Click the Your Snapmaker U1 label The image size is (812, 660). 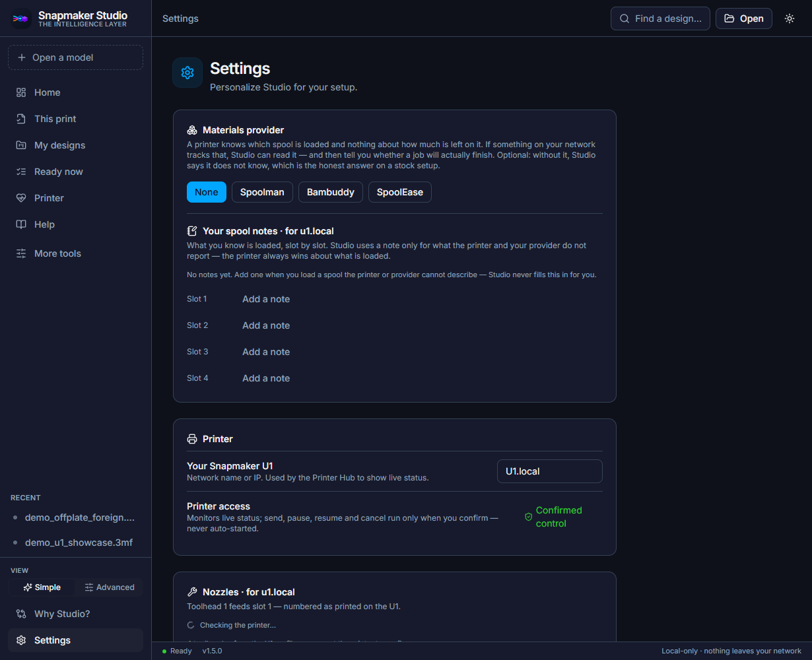(x=230, y=466)
